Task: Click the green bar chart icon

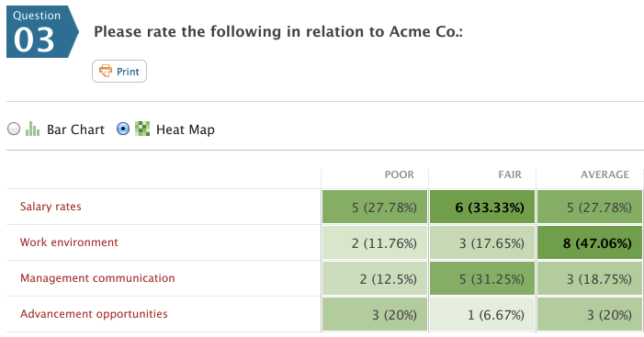Action: [x=32, y=129]
